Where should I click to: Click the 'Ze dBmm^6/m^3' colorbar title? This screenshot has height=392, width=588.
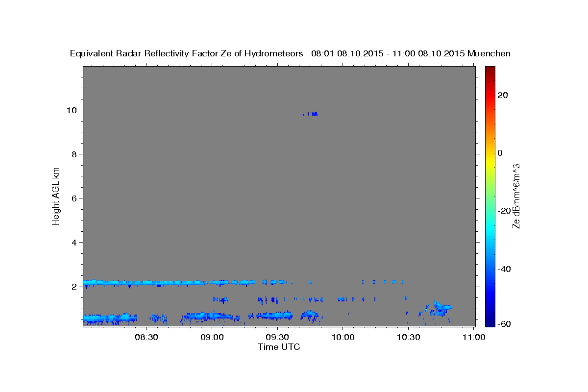(516, 196)
